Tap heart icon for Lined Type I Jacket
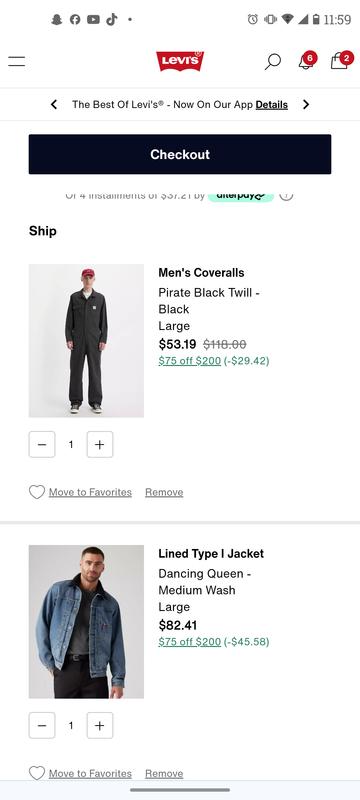This screenshot has width=360, height=800. pyautogui.click(x=37, y=773)
